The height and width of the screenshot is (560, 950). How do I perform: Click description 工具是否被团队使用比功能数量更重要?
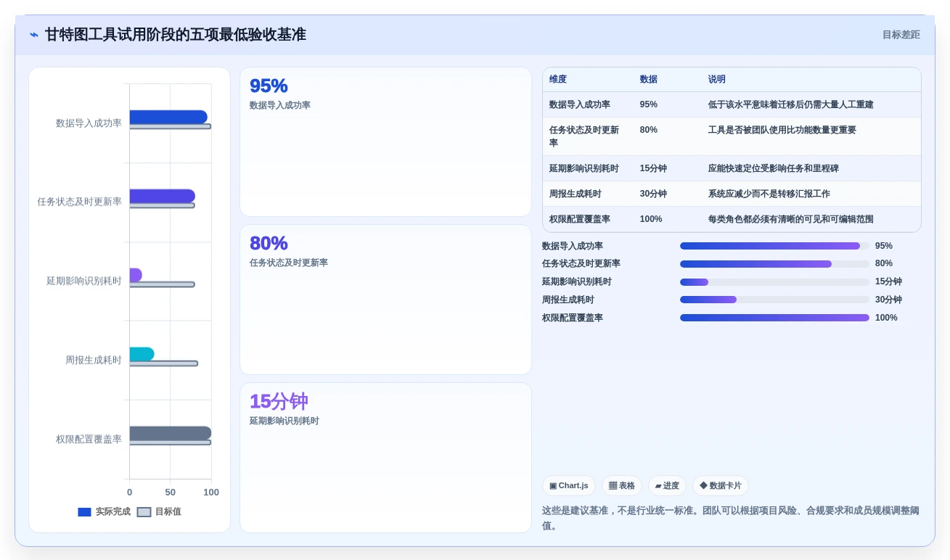[782, 130]
